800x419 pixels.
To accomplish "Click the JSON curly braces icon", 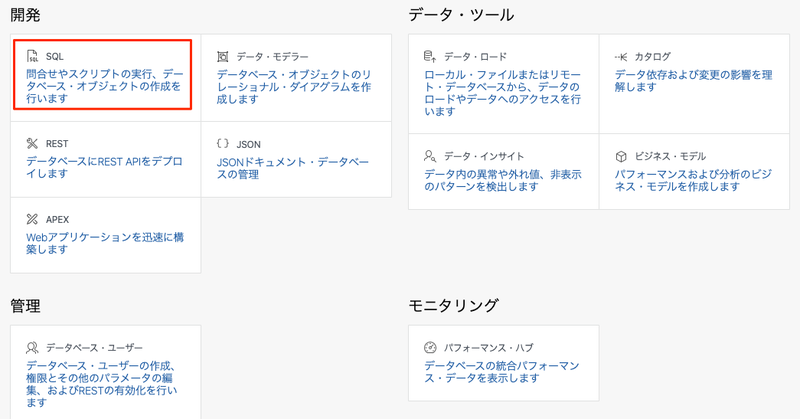I will [x=223, y=144].
